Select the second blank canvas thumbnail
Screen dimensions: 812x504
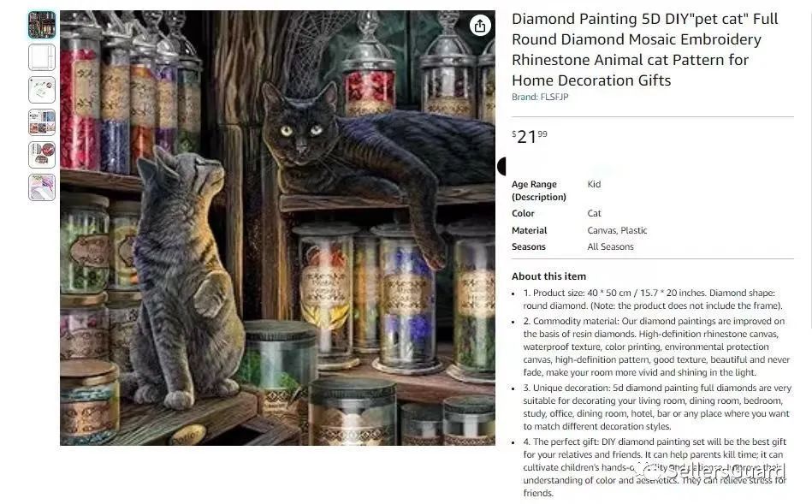(x=42, y=57)
